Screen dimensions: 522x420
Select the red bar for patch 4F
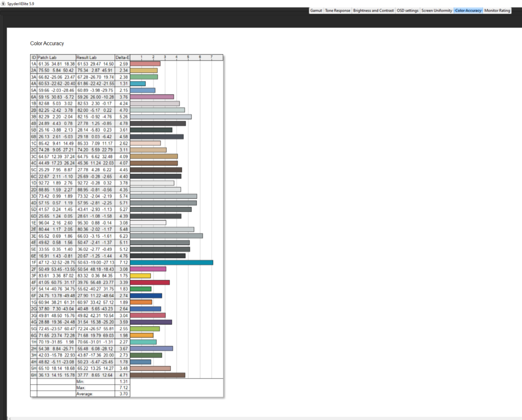pos(150,282)
